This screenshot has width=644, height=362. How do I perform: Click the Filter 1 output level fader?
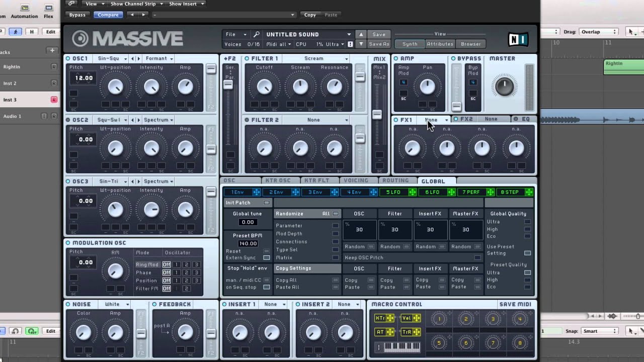pos(360,76)
